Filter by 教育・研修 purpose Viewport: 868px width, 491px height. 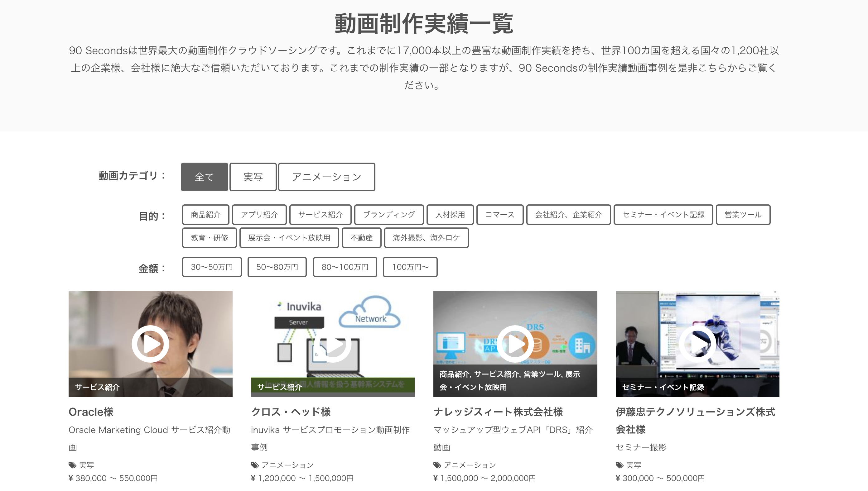tap(209, 238)
